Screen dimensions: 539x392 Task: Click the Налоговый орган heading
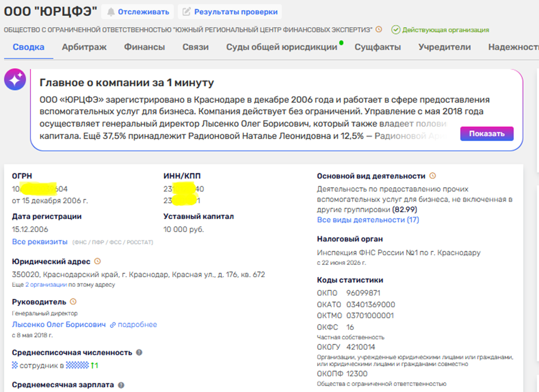click(x=350, y=239)
